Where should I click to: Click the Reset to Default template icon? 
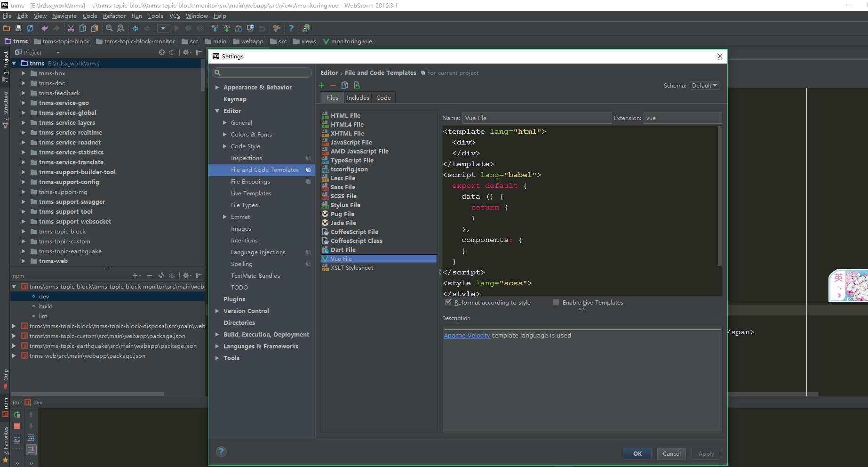click(x=357, y=85)
